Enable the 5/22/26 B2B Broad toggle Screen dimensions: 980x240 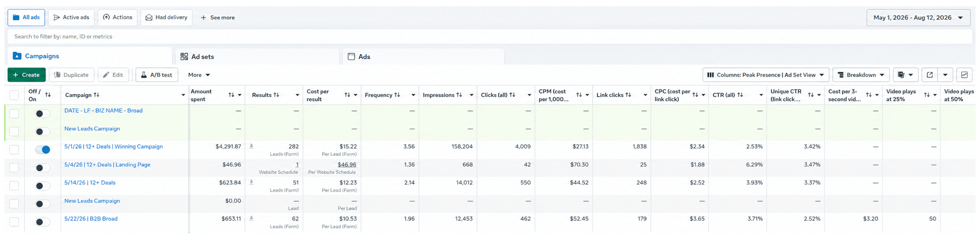(43, 222)
